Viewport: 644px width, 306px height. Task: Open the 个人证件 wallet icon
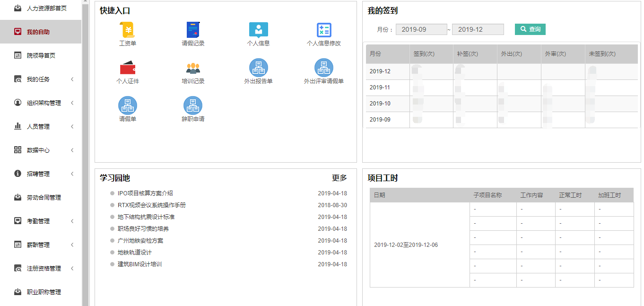tap(128, 68)
